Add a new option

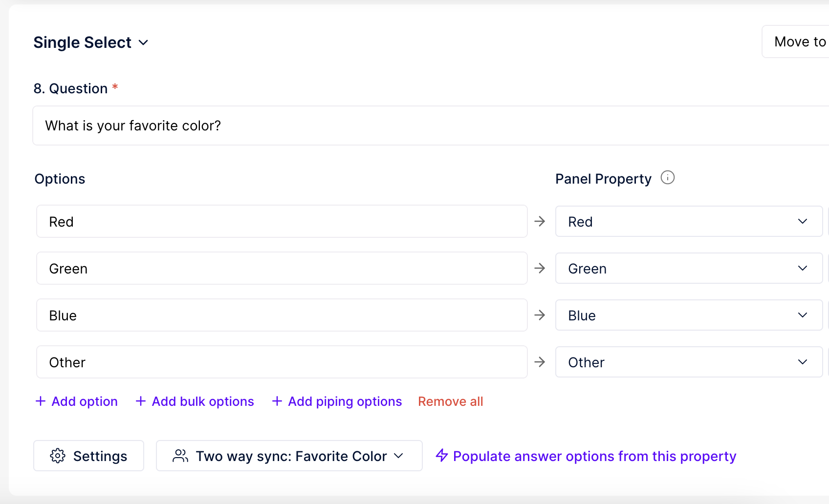coord(77,401)
